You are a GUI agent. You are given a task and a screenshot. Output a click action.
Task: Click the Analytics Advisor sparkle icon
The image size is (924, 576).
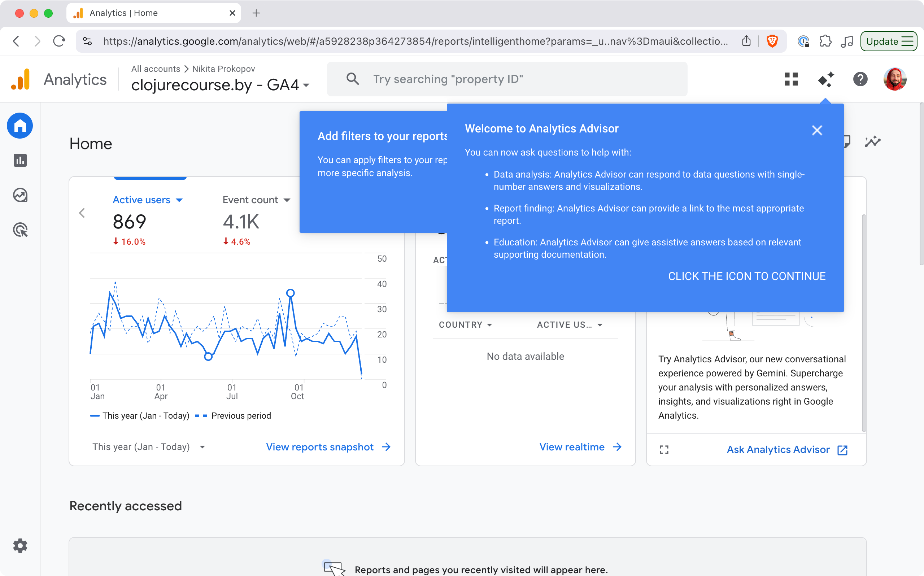pyautogui.click(x=826, y=79)
